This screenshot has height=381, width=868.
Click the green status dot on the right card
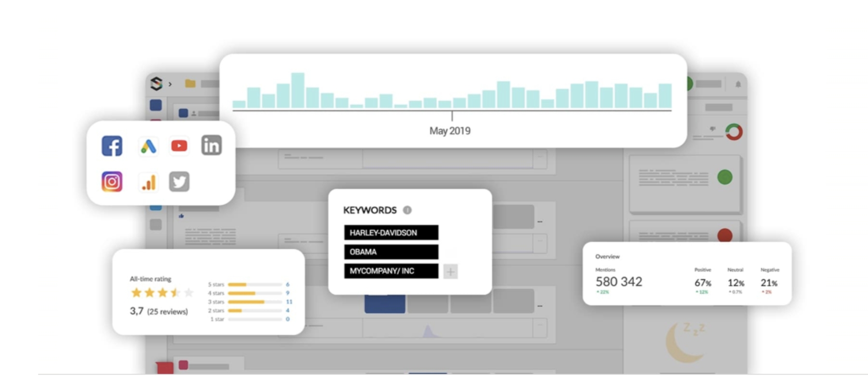(725, 177)
